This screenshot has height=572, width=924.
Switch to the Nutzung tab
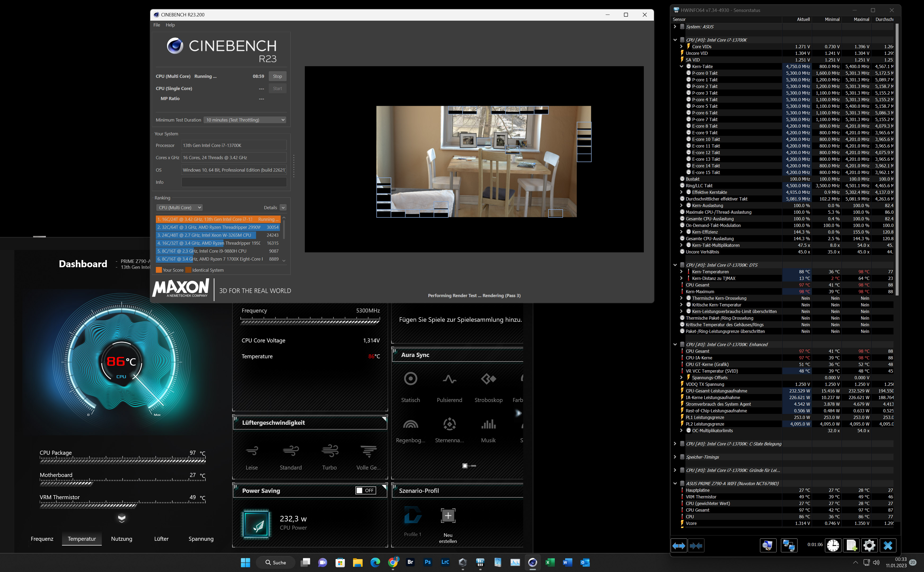pos(121,539)
